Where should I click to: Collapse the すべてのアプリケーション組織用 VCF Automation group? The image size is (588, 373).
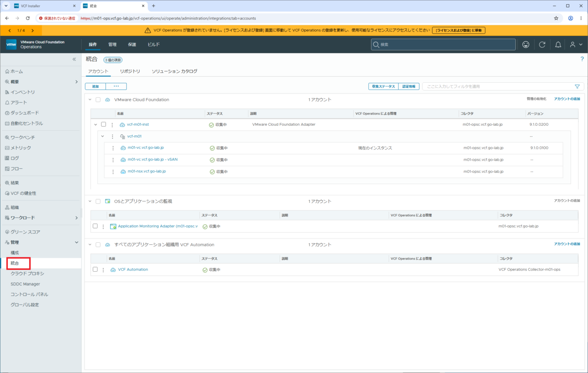point(90,244)
